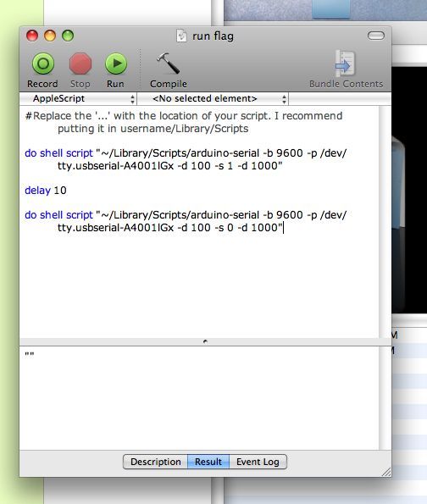Click inside the comment line about Library/Scripts
This screenshot has width=427, height=504.
[184, 122]
